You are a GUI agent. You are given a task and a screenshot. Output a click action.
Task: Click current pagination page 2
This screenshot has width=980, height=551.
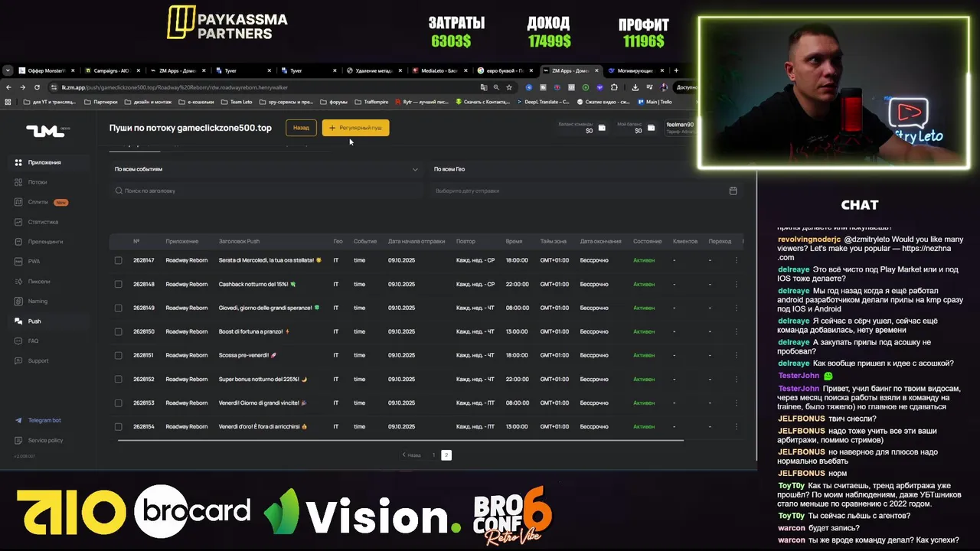tap(446, 455)
